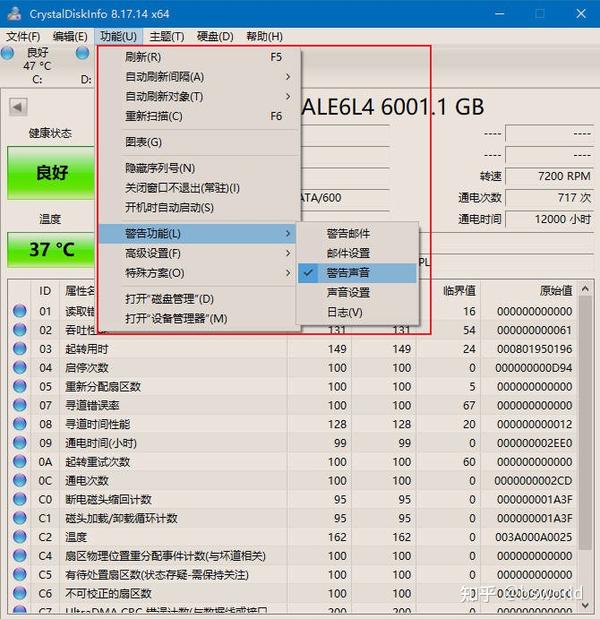The width and height of the screenshot is (600, 619).
Task: Open 邮件设置 in the submenu
Action: click(357, 253)
